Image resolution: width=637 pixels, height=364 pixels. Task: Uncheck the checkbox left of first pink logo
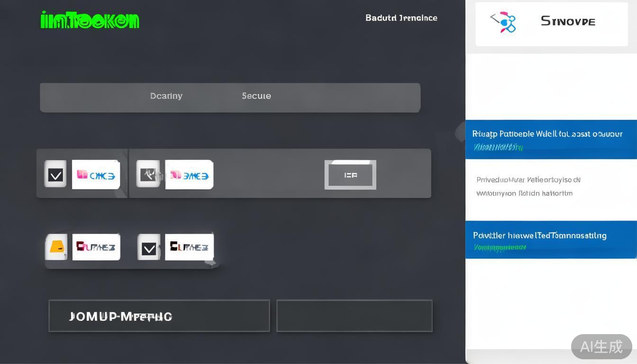pyautogui.click(x=55, y=174)
